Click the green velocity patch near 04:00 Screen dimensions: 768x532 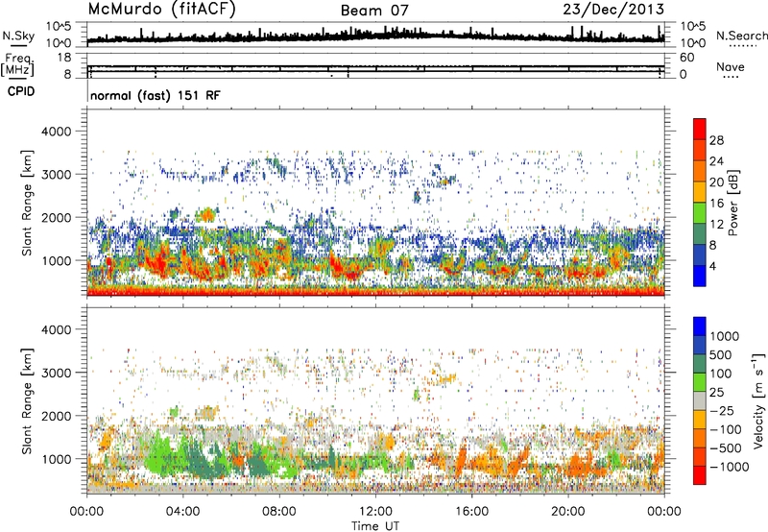tap(188, 455)
